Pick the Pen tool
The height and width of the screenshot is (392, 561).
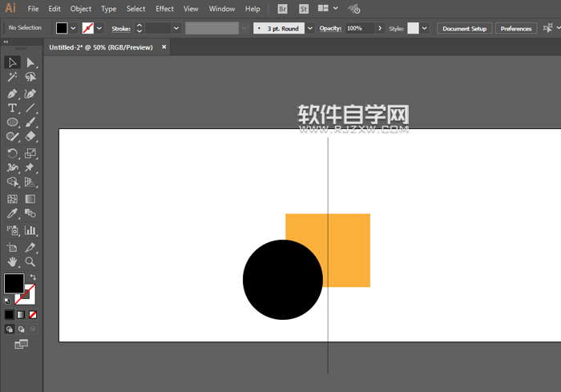13,93
